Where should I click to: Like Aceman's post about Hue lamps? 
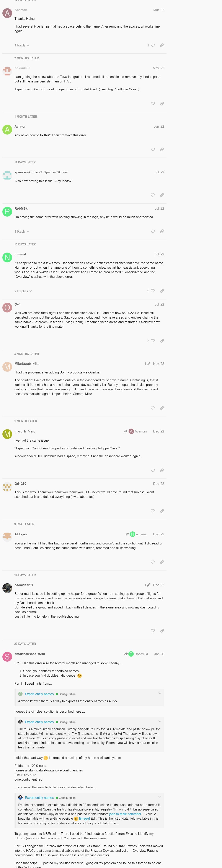tap(153, 45)
